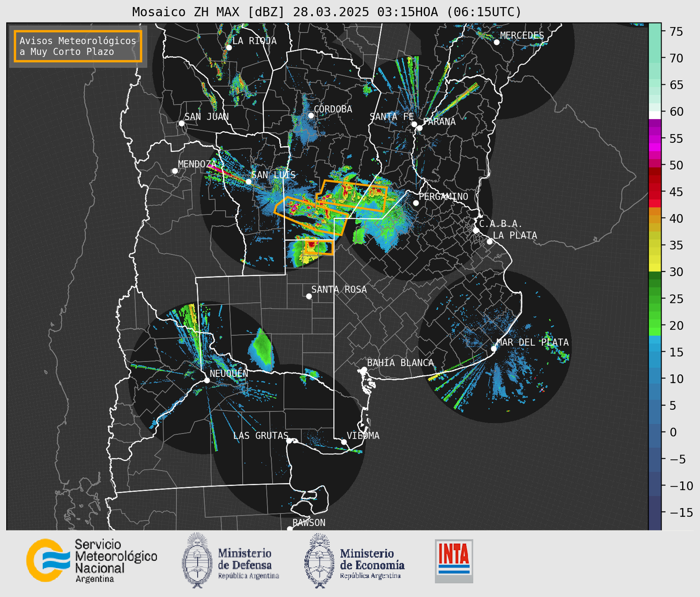Click the 60 dBZ white colorbar band
Viewport: 700px width, 597px height.
pos(654,115)
